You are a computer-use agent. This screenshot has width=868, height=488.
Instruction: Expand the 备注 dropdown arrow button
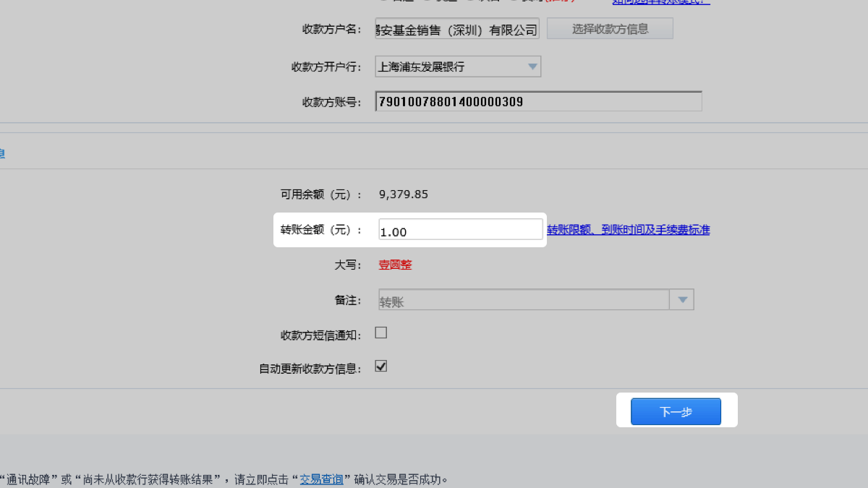(x=682, y=300)
